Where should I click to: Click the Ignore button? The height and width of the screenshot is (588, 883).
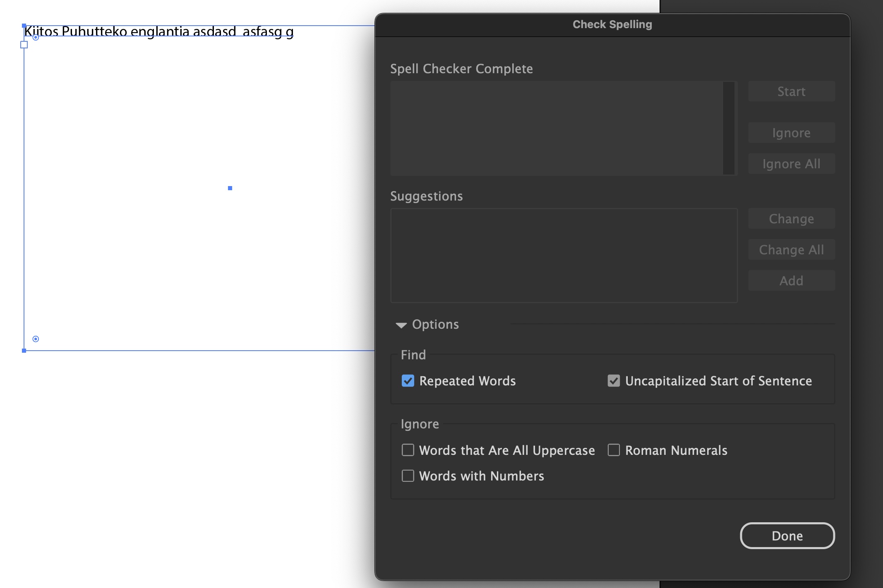pyautogui.click(x=791, y=132)
